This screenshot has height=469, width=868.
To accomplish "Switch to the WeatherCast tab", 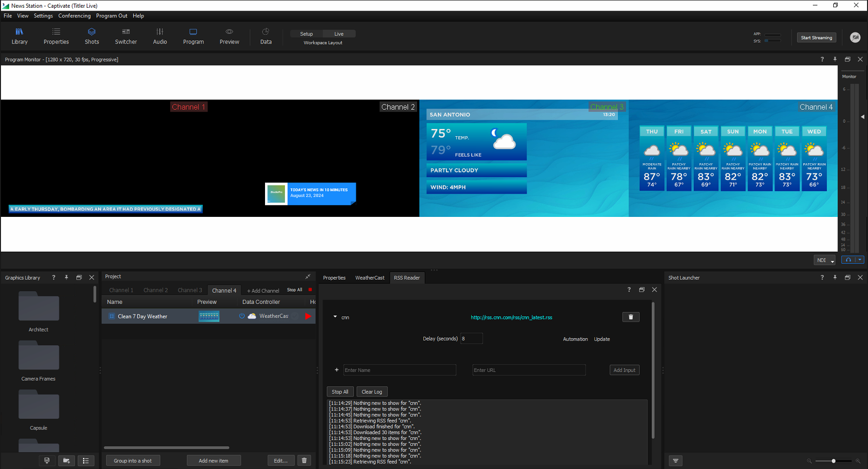I will (x=370, y=278).
